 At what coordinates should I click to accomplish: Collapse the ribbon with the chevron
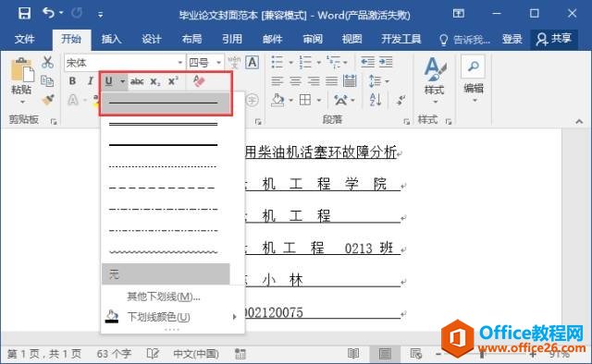point(579,121)
